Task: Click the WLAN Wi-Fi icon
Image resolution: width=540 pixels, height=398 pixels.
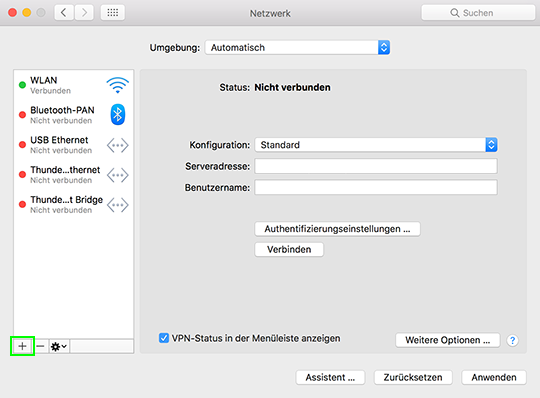Action: (117, 85)
